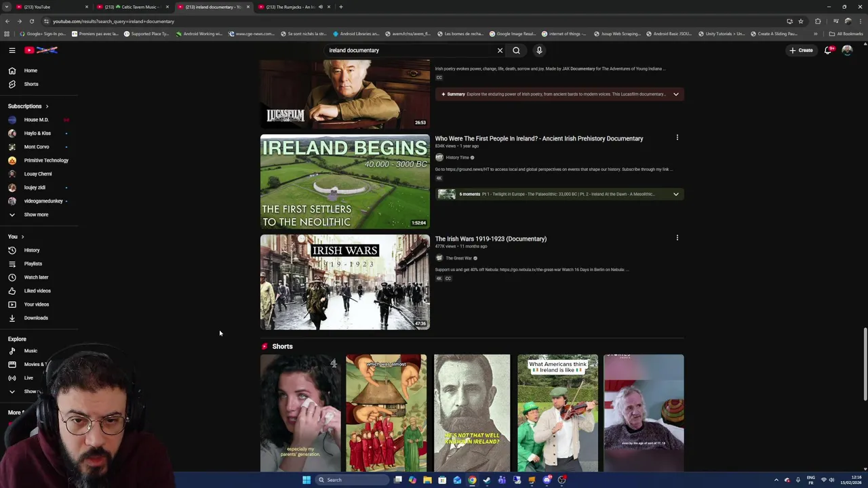Open File Explorer from the taskbar
This screenshot has height=488, width=868.
427,480
